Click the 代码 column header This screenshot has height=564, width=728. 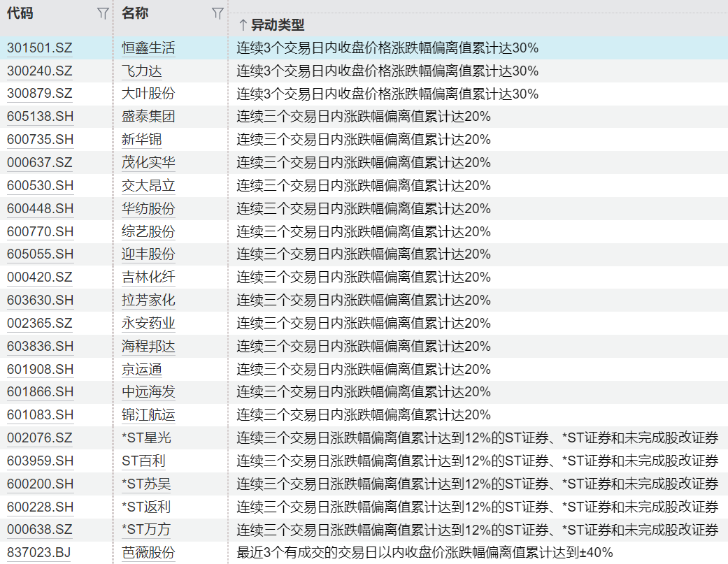[x=20, y=13]
